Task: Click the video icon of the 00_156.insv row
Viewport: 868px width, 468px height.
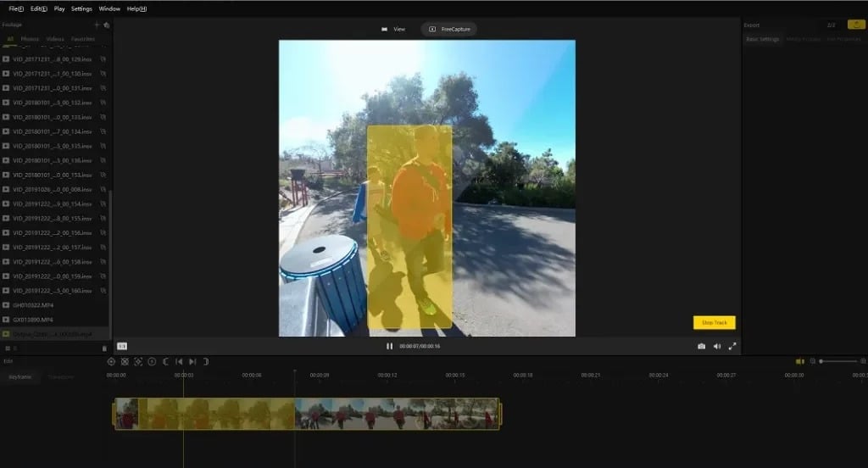Action: [6, 232]
